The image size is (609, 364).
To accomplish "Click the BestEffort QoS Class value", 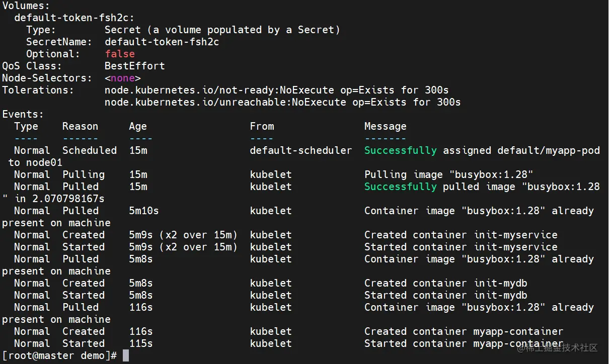I will 134,66.
